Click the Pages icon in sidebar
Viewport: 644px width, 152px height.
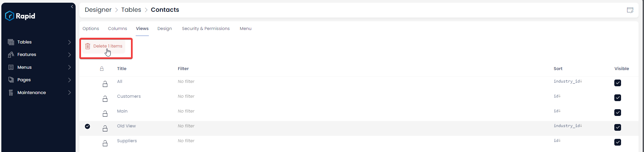(x=11, y=80)
